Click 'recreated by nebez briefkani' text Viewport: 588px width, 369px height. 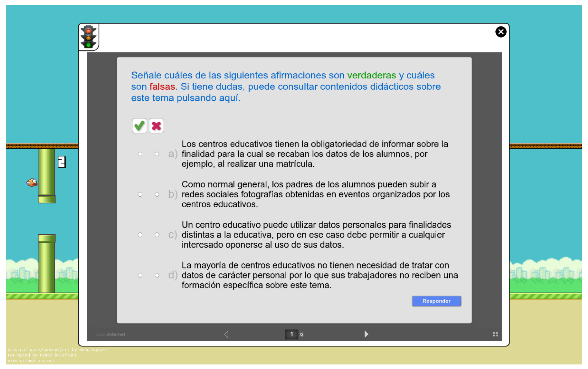click(x=42, y=355)
